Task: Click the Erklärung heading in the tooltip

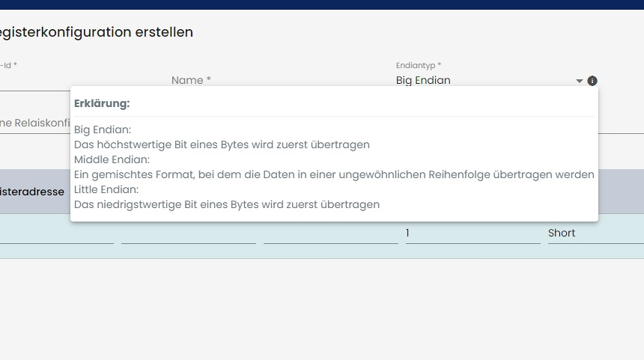Action: point(102,103)
